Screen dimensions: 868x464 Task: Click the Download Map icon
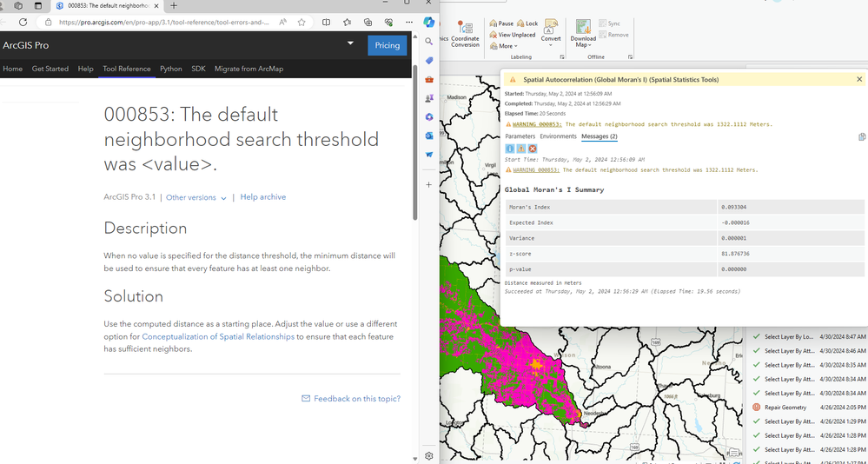click(583, 27)
